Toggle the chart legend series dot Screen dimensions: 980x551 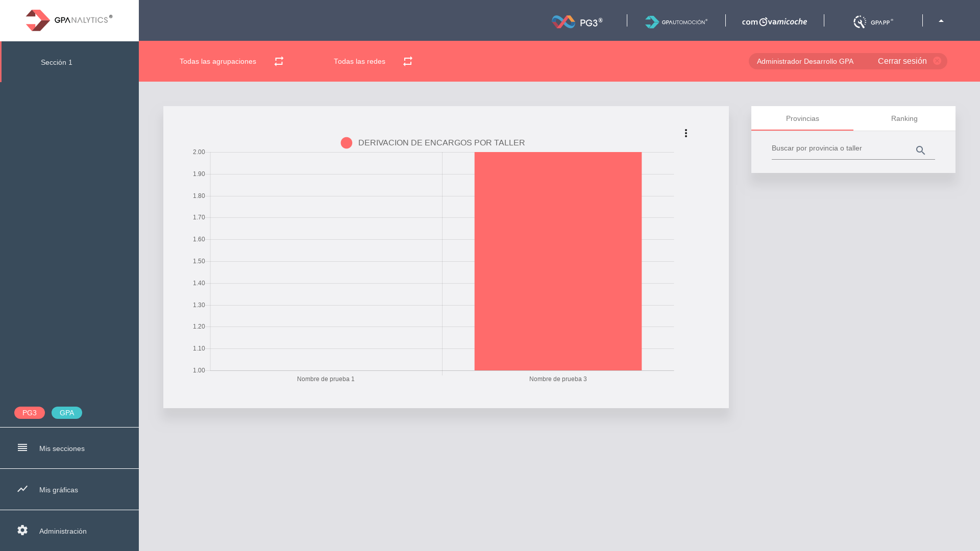pyautogui.click(x=347, y=143)
